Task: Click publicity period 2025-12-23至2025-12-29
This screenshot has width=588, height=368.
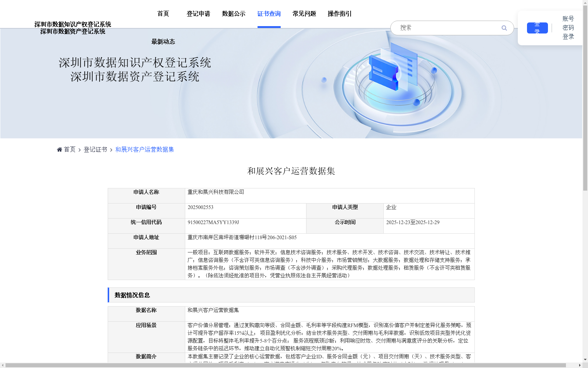Action: (x=413, y=222)
